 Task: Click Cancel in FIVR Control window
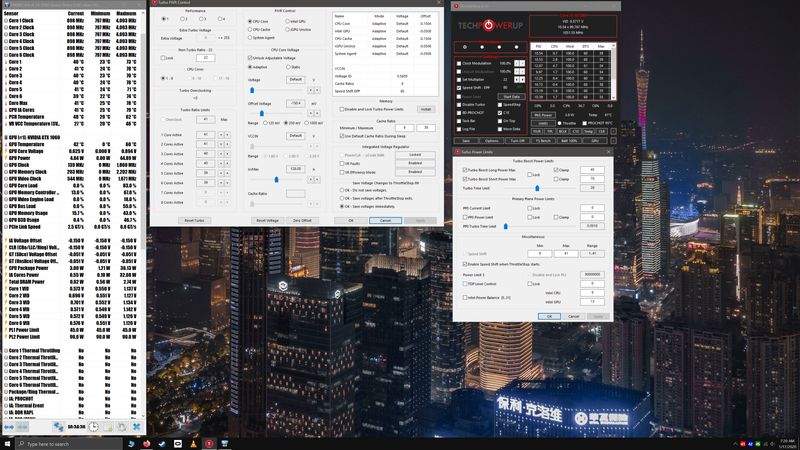coord(385,220)
